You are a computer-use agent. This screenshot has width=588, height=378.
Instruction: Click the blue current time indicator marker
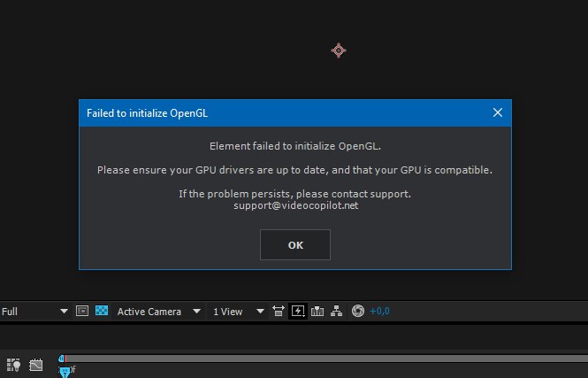point(65,372)
